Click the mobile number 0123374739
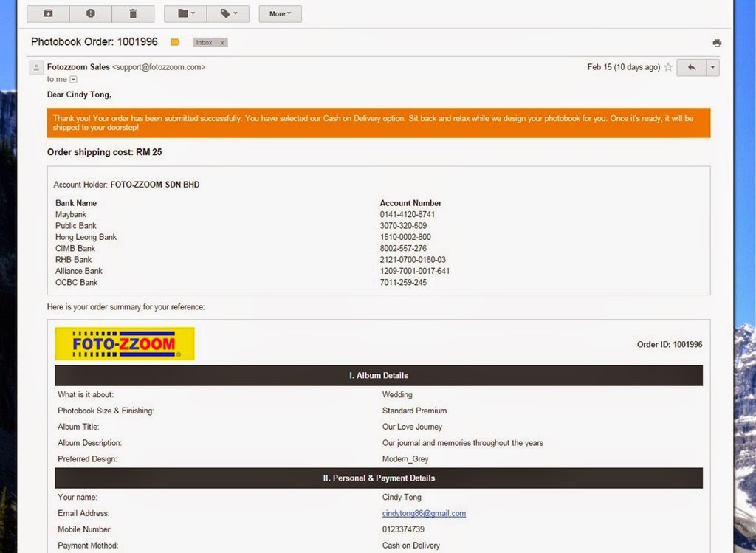 point(403,529)
